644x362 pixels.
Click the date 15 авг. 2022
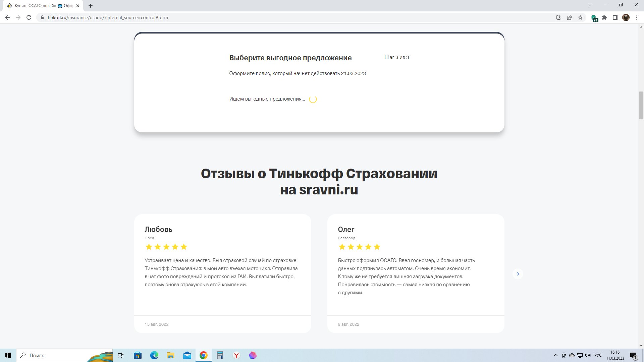coord(157,324)
